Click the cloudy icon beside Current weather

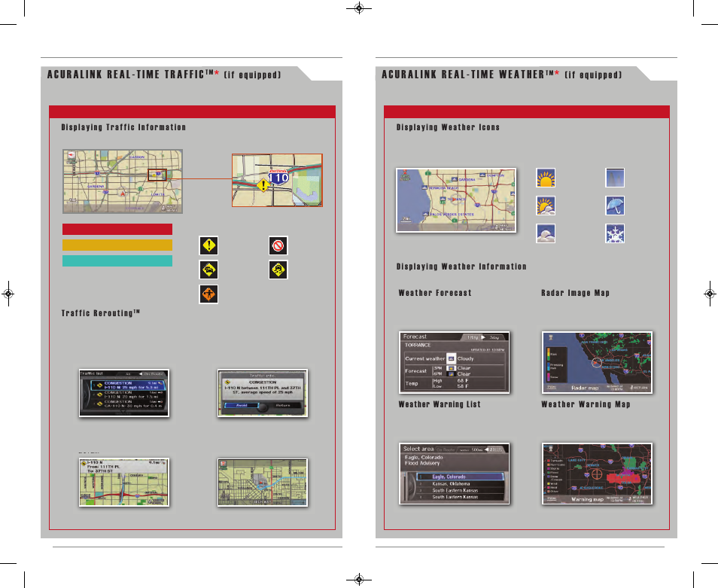451,358
